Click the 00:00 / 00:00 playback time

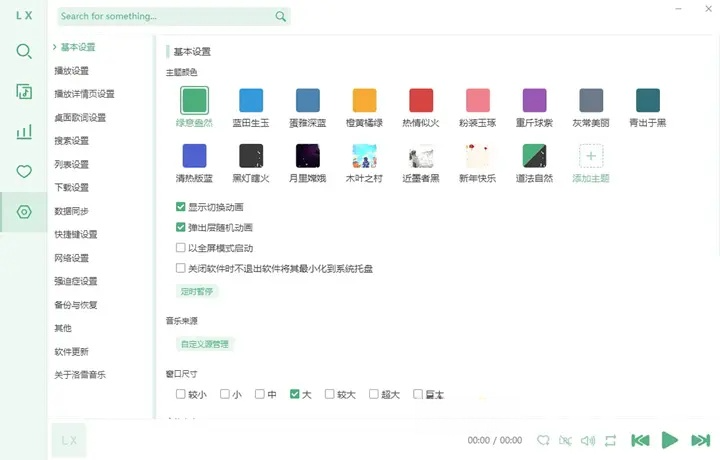(495, 441)
